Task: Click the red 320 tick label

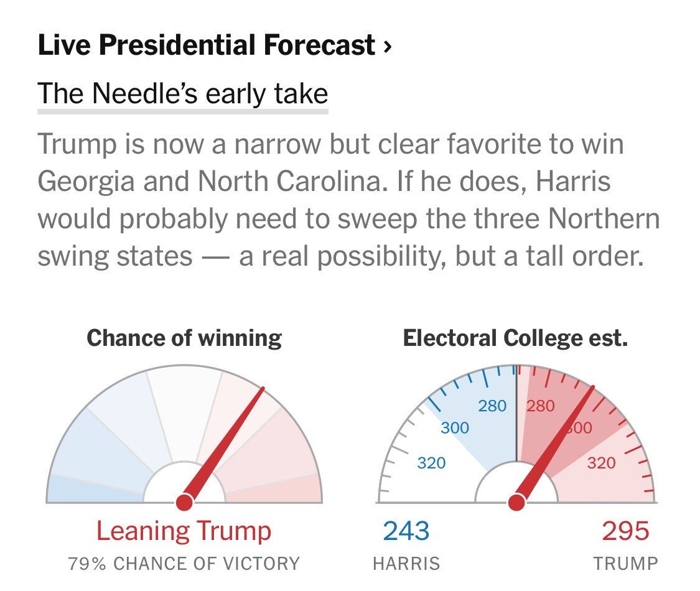Action: tap(601, 463)
